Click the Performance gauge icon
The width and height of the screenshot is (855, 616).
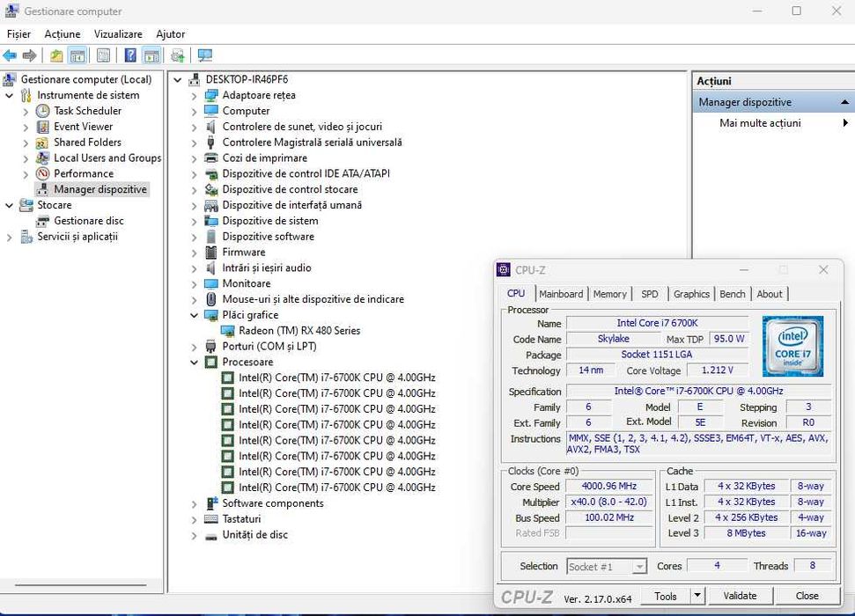coord(42,174)
